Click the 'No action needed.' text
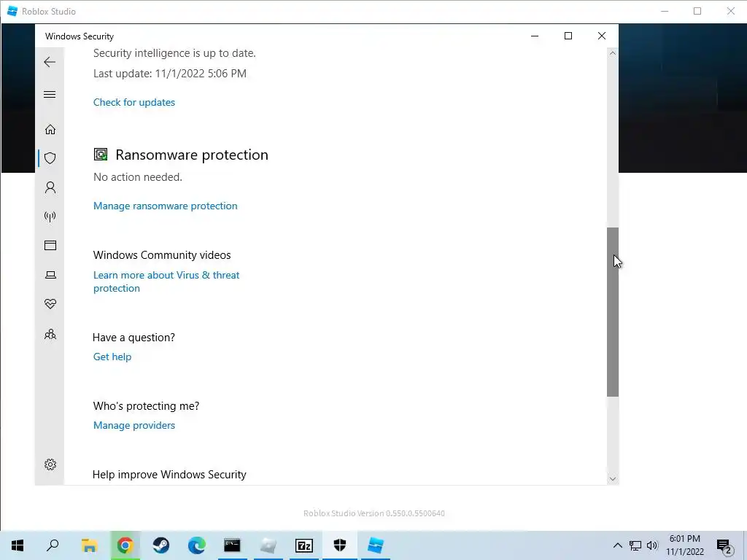747x560 pixels. point(138,177)
